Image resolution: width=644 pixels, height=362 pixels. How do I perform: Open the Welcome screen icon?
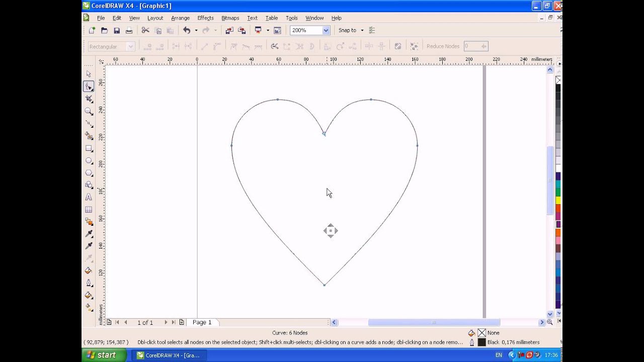point(277,30)
